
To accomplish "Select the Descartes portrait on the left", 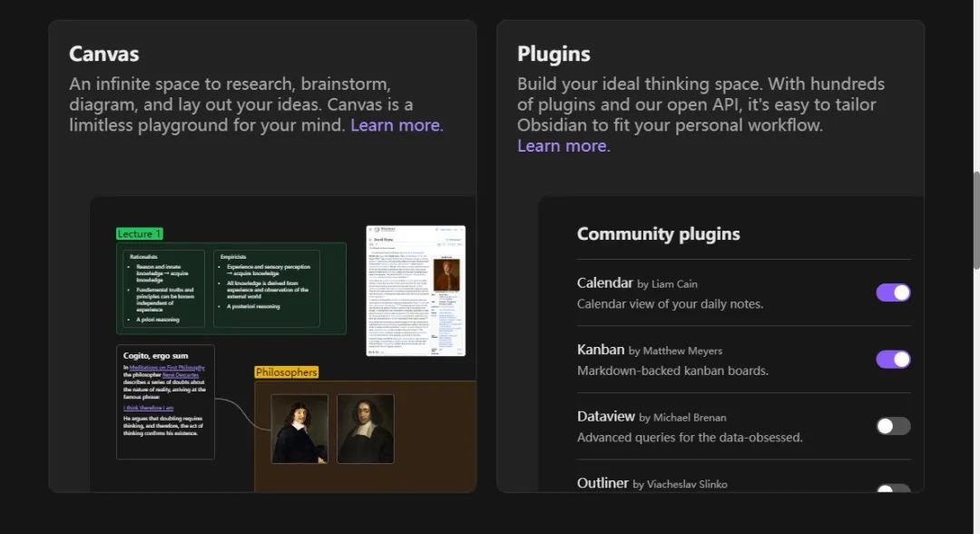I will [x=299, y=429].
